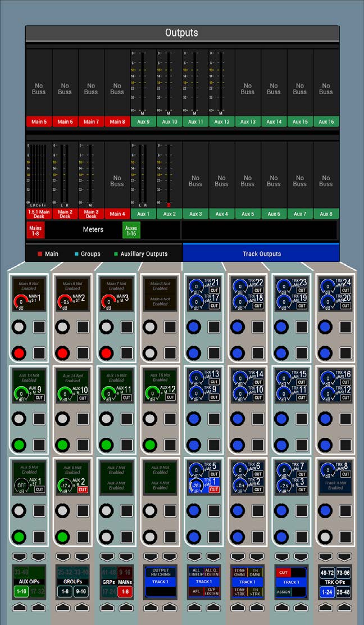Select AUX O/Ps page 1-16
The width and height of the screenshot is (364, 625).
pyautogui.click(x=21, y=591)
